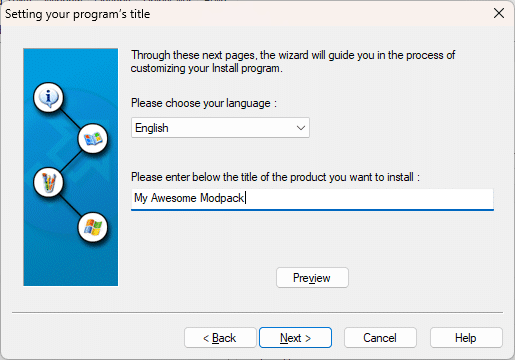
Task: Go to the previous page with Back
Action: tap(220, 338)
